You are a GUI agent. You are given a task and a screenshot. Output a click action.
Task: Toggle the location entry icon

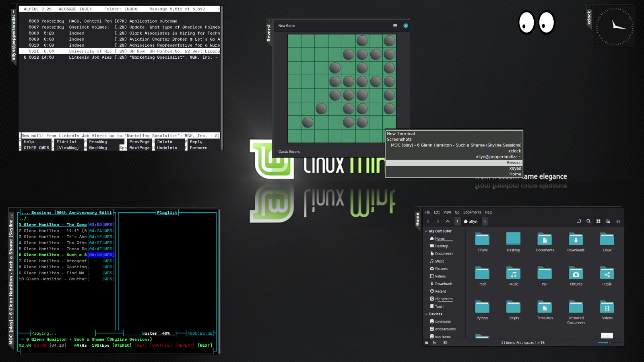pos(579,221)
